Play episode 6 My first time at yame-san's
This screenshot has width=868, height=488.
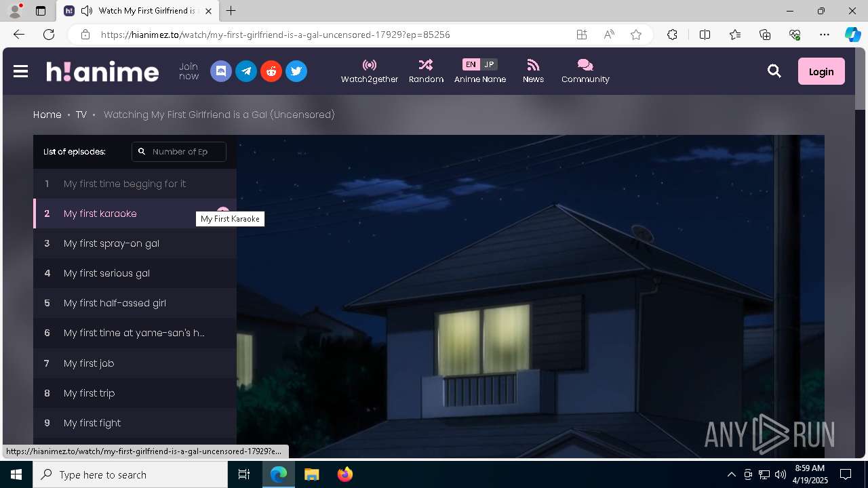(135, 333)
